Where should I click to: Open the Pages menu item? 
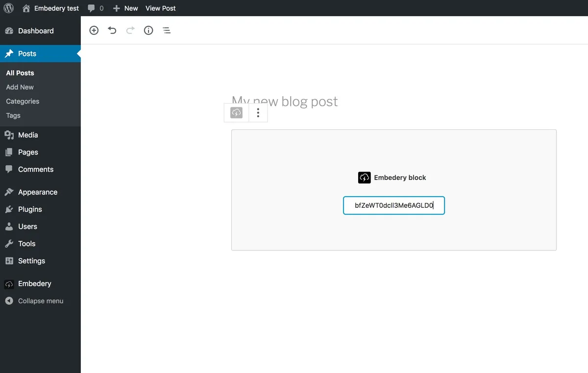click(x=40, y=152)
